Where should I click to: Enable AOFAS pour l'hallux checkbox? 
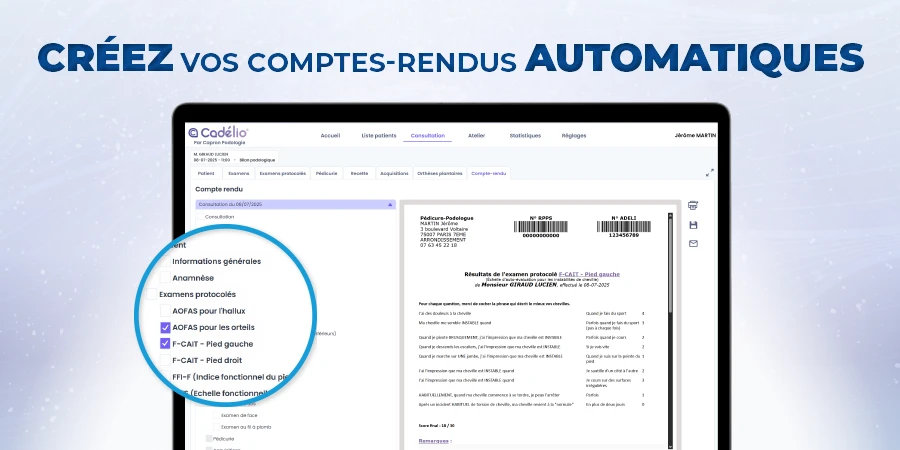(x=165, y=311)
